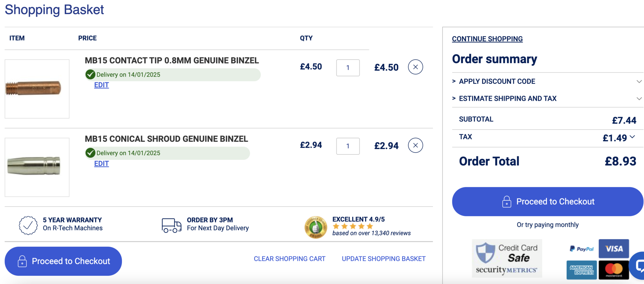Click the delivery truck icon
Image resolution: width=644 pixels, height=284 pixels.
(171, 225)
